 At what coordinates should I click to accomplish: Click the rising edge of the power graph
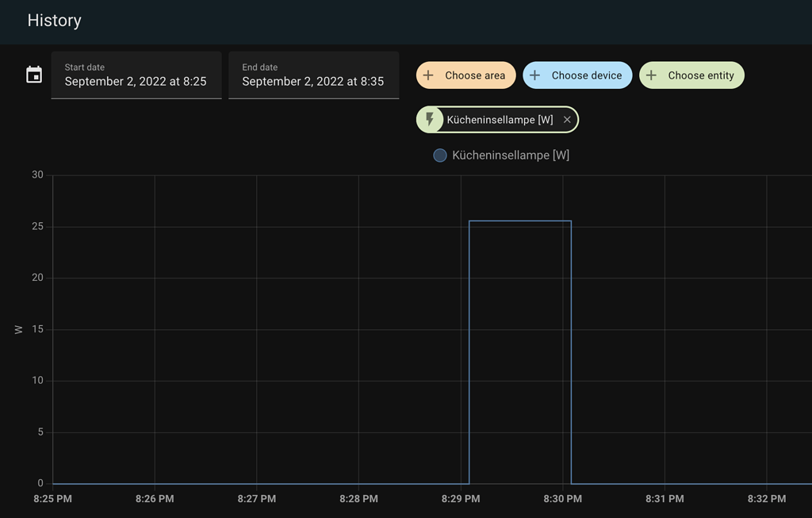pos(469,352)
